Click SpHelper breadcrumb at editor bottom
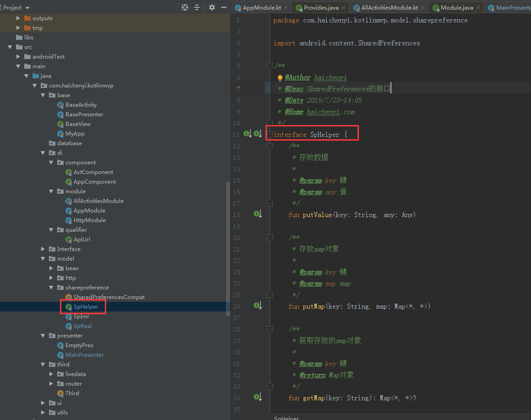The image size is (531, 420). [x=287, y=418]
